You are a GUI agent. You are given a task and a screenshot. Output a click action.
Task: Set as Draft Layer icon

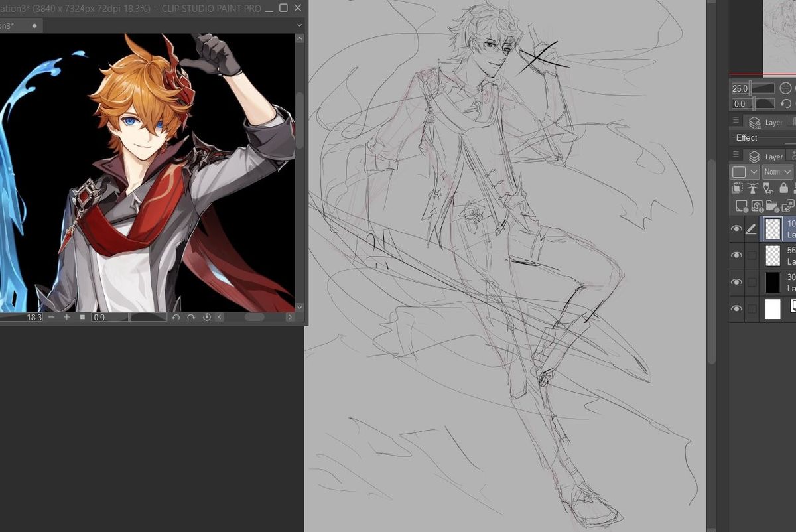769,189
